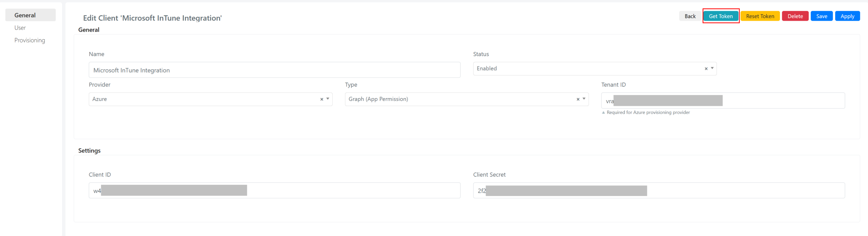The image size is (868, 236).
Task: Focus the Name input field
Action: point(275,70)
